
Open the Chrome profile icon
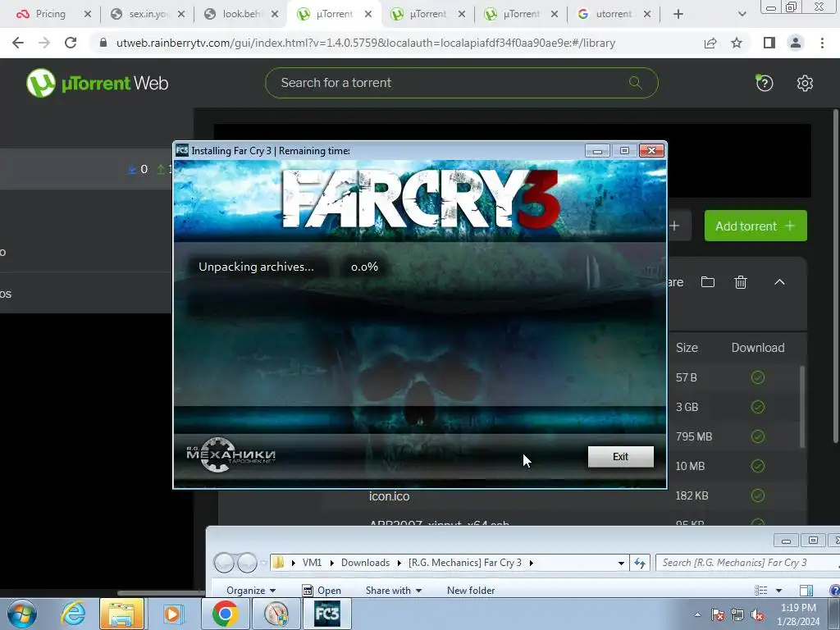coord(796,43)
